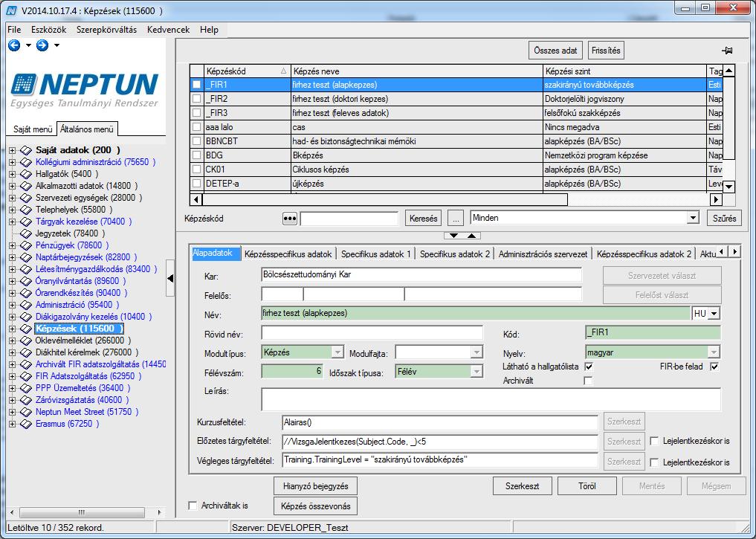The width and height of the screenshot is (756, 539).
Task: Open back button history dropdown arrow
Action: pyautogui.click(x=28, y=45)
